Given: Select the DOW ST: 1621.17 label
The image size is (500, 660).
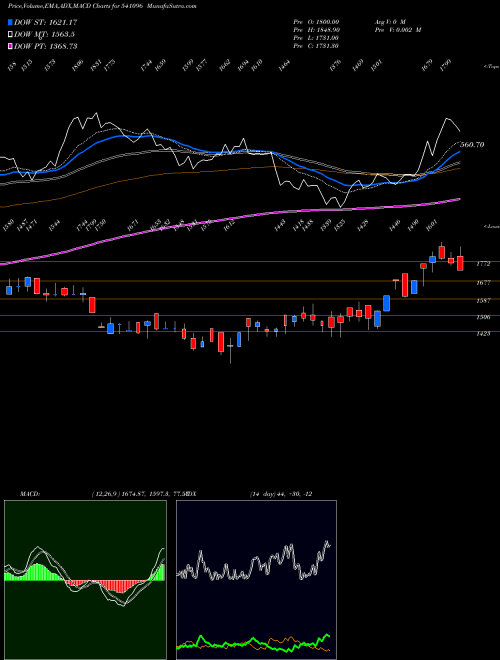Looking at the screenshot, I should pyautogui.click(x=45, y=22).
